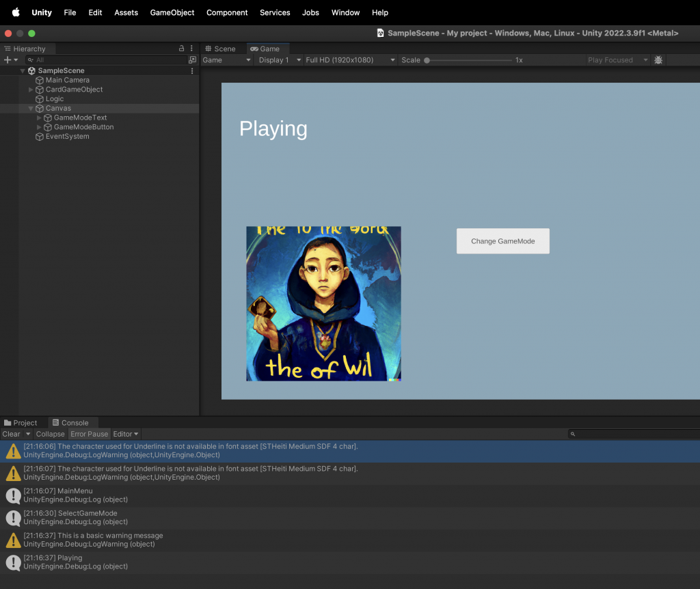Image resolution: width=700 pixels, height=589 pixels.
Task: Click the GameModeText cube icon
Action: (x=48, y=118)
